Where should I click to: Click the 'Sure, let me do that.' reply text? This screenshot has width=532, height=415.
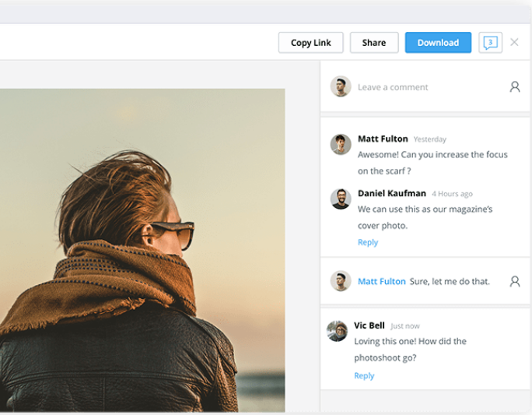coord(450,282)
